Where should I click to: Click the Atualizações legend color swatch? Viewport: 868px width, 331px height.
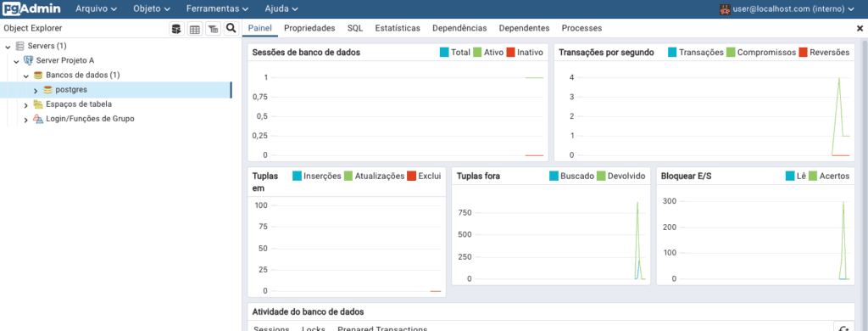coord(348,176)
